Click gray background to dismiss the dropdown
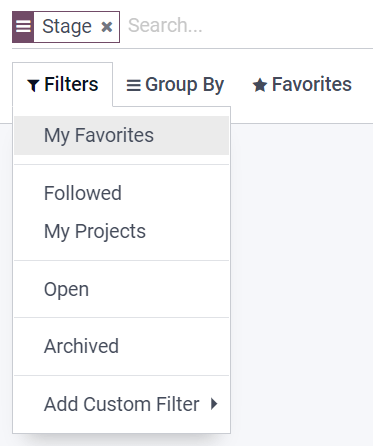 pyautogui.click(x=302, y=283)
